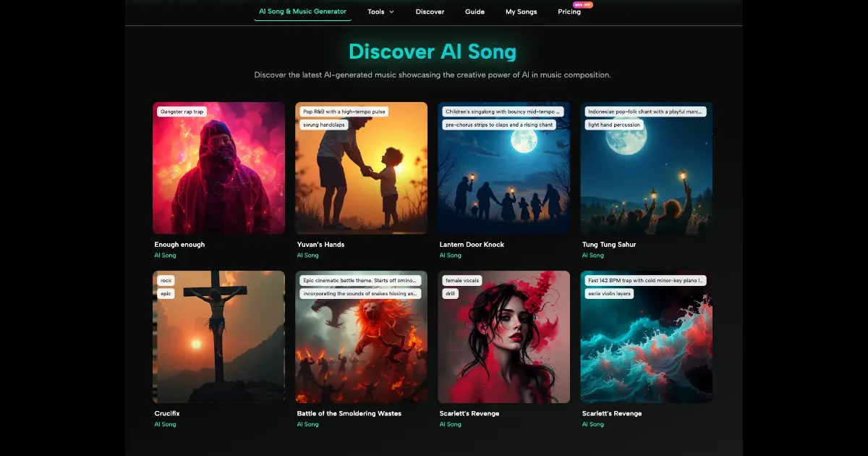Select the 'female vocals' tag
The image size is (868, 456).
462,280
